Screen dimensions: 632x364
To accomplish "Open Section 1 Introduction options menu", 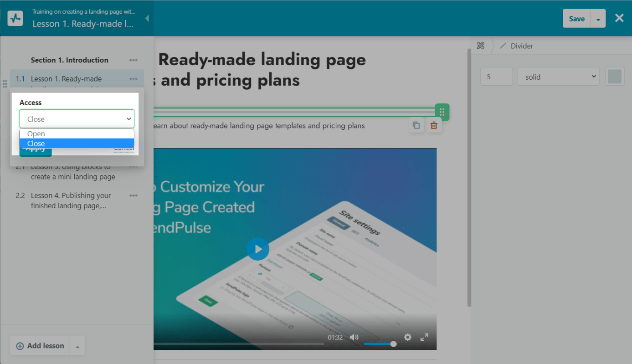I will click(133, 60).
